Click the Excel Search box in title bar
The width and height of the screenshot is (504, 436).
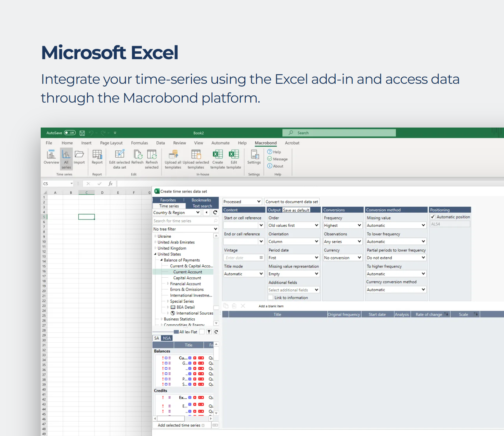(x=339, y=133)
